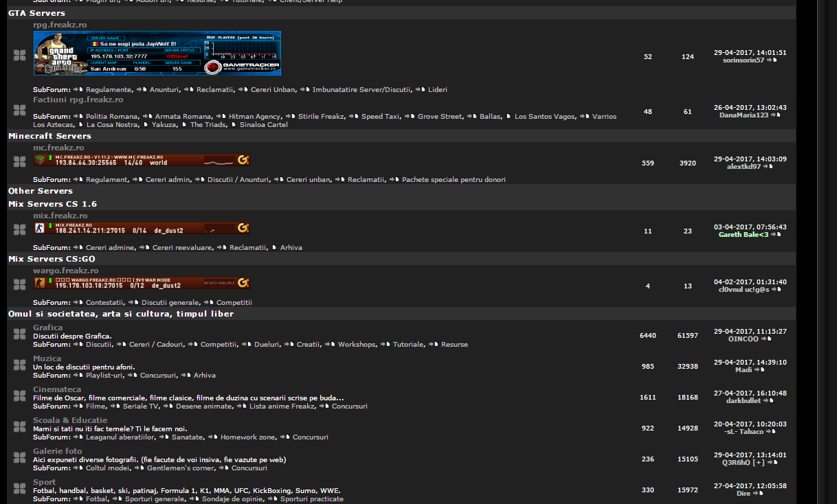Click forum status icon beside mc.freakz.ro

point(19,162)
